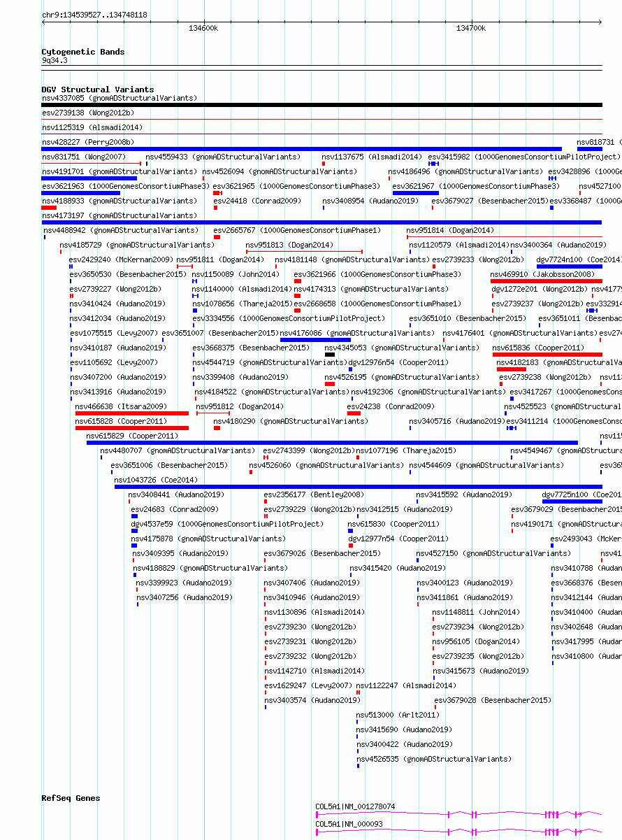
Task: Click the nsv4188933 gnomAD variant label
Action: (x=120, y=201)
